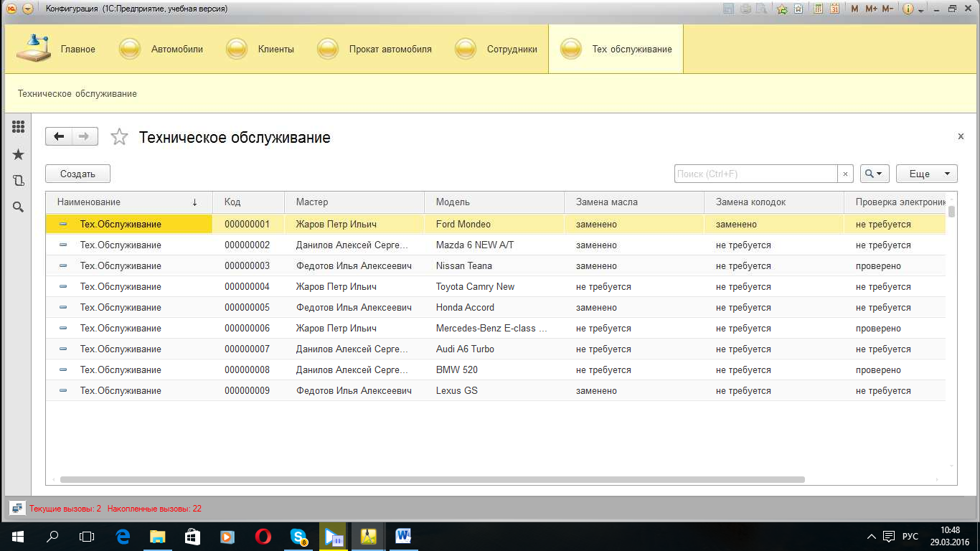The height and width of the screenshot is (551, 980).
Task: Click the Мастер column header
Action: pos(354,202)
